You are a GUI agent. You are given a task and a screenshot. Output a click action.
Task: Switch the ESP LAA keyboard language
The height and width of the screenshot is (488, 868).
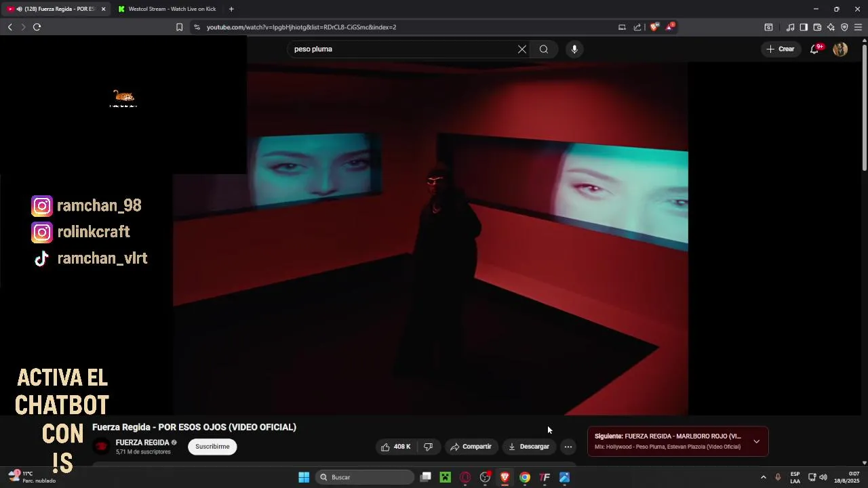(795, 477)
